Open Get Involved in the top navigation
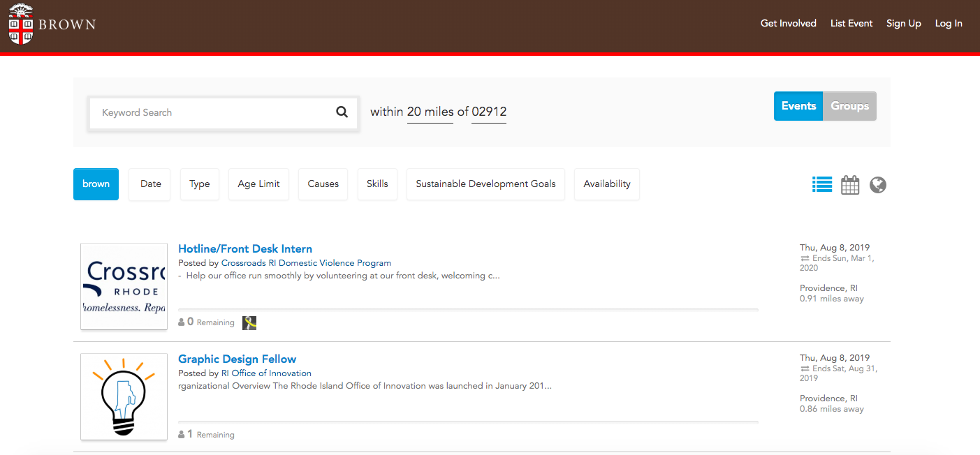This screenshot has width=980, height=455. pos(789,24)
